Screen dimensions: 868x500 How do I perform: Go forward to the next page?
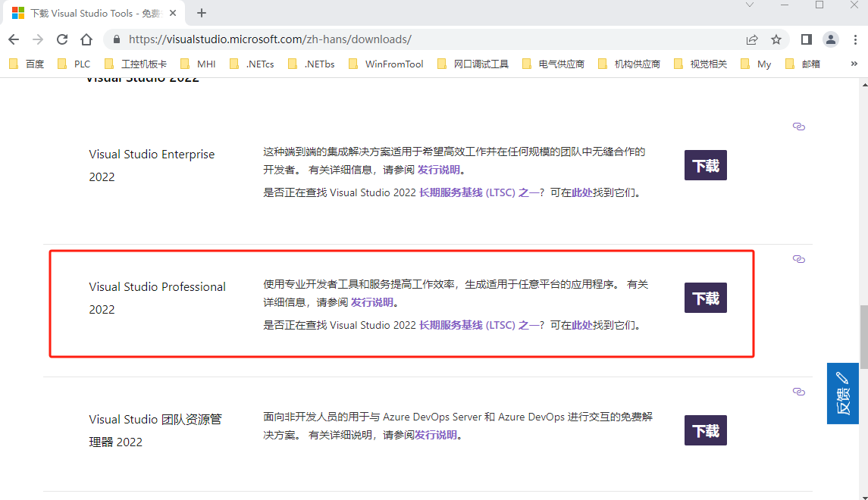[38, 39]
